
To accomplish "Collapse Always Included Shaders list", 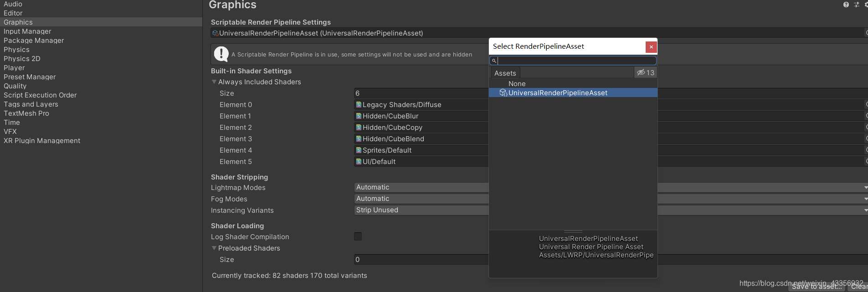I will (x=214, y=82).
